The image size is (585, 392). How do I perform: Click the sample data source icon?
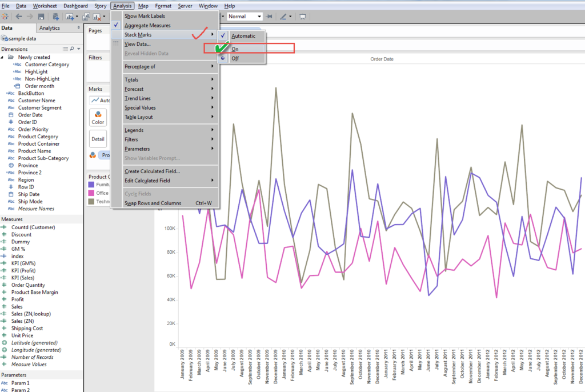point(5,38)
